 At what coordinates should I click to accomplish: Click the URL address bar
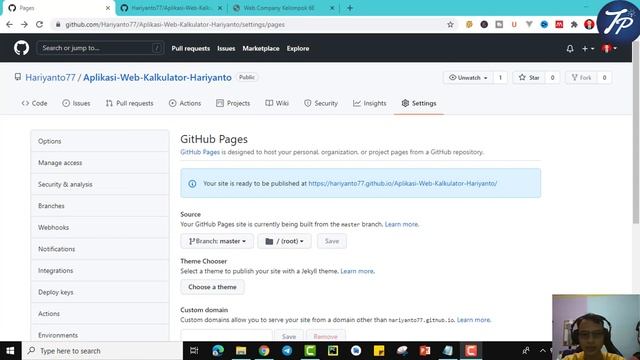click(249, 24)
